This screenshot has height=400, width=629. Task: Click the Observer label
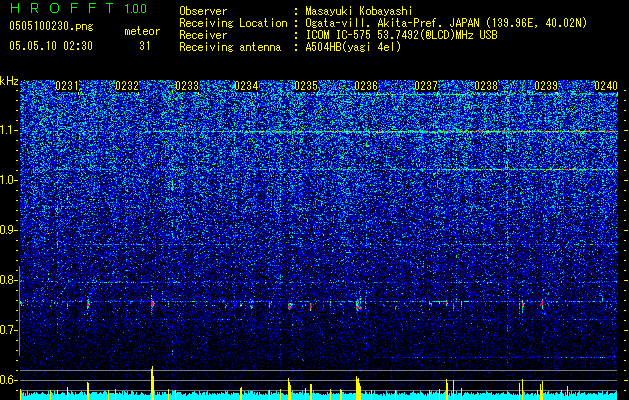(203, 11)
